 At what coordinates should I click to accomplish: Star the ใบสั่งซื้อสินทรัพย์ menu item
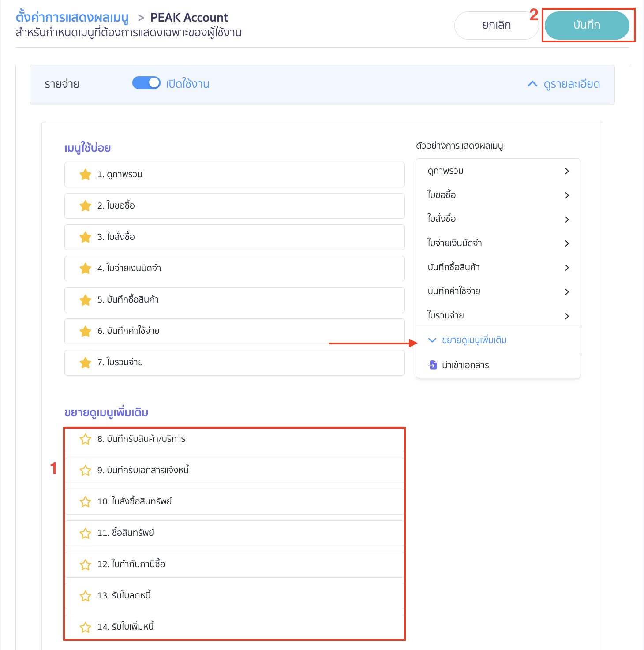86,502
